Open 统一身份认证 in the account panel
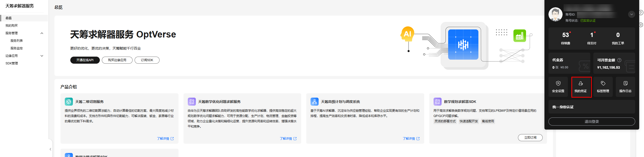 [592, 107]
